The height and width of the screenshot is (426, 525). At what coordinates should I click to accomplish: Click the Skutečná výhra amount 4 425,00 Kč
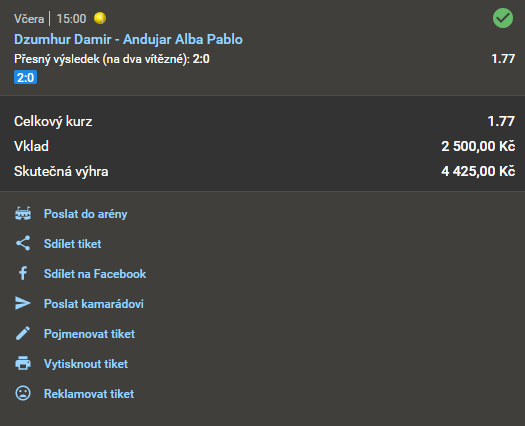pyautogui.click(x=478, y=171)
